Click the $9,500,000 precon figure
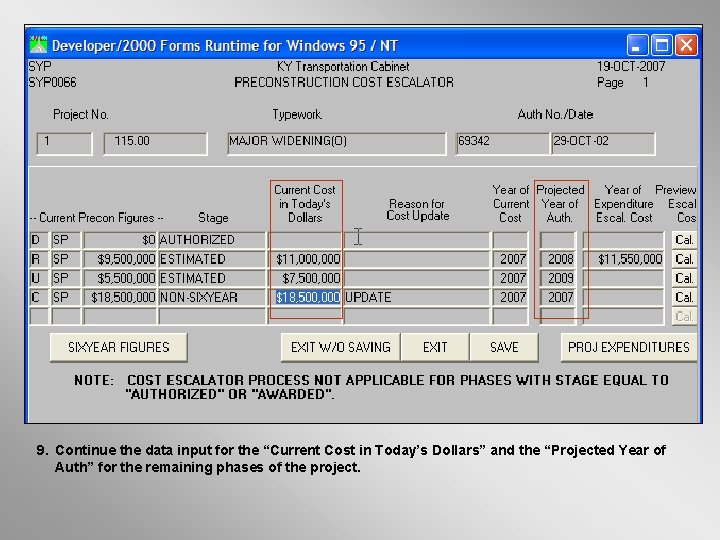The width and height of the screenshot is (720, 540). tap(120, 259)
